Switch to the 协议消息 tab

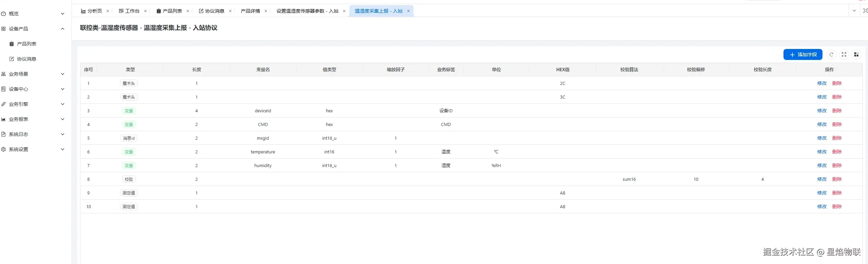211,11
